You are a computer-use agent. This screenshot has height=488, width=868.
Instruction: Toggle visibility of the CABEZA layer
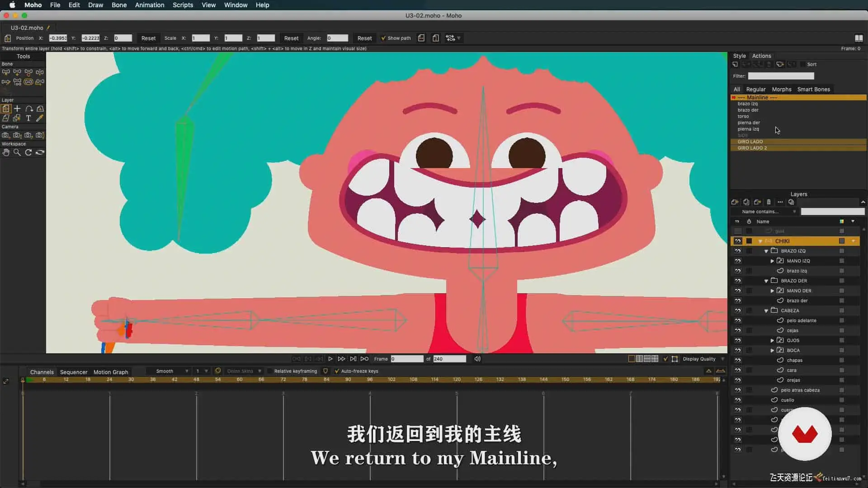point(738,311)
